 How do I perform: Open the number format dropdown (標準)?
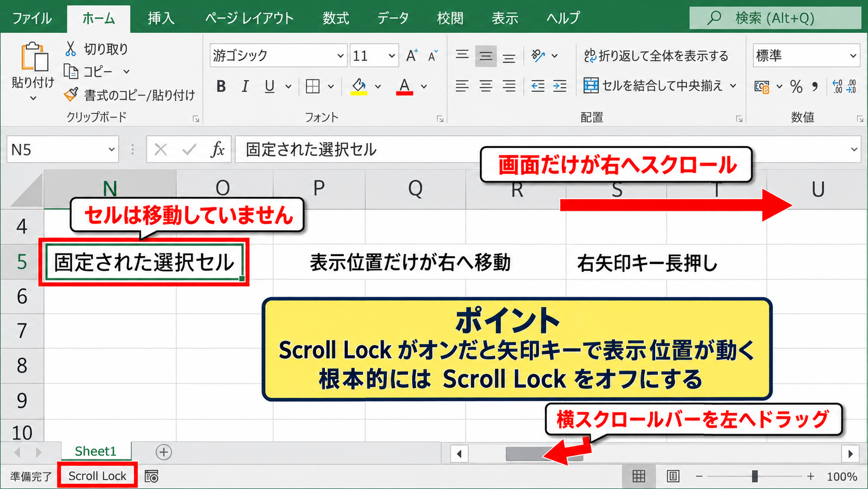[853, 56]
